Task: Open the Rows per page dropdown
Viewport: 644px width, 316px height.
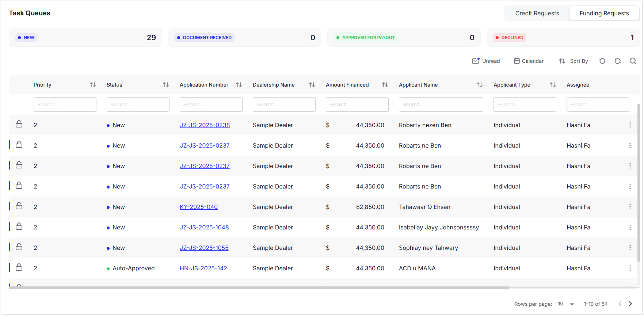Action: tap(566, 304)
